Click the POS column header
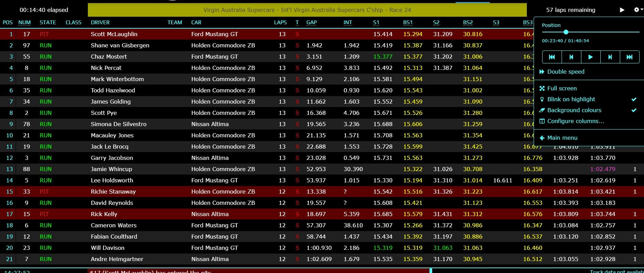 (x=7, y=22)
